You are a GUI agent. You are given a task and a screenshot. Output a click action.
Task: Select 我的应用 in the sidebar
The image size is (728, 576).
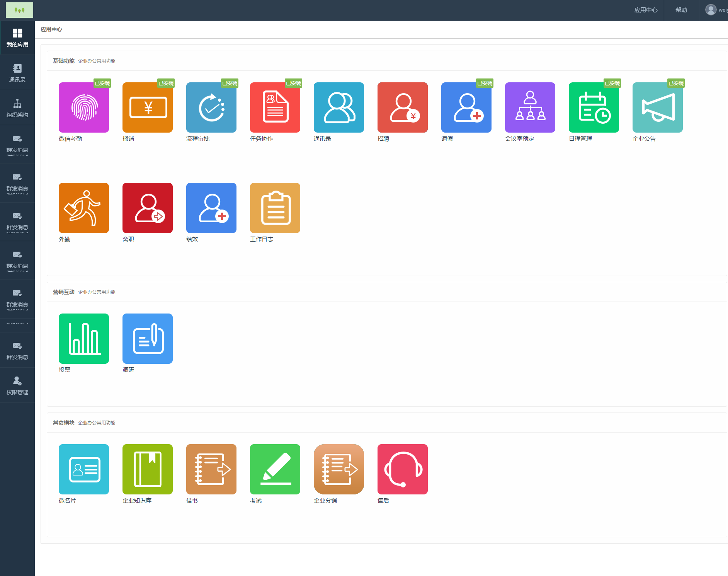click(x=17, y=38)
